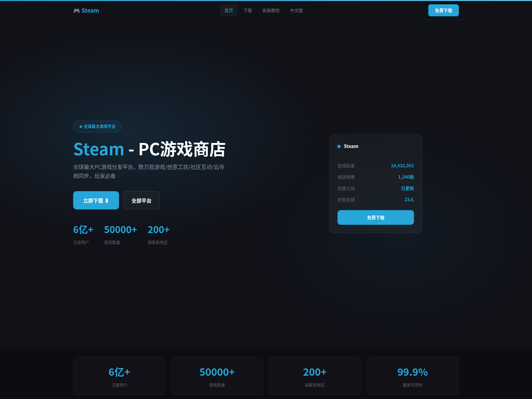Click the description starting 全球最大PC游戏分发平台
This screenshot has width=532, height=399.
click(149, 172)
